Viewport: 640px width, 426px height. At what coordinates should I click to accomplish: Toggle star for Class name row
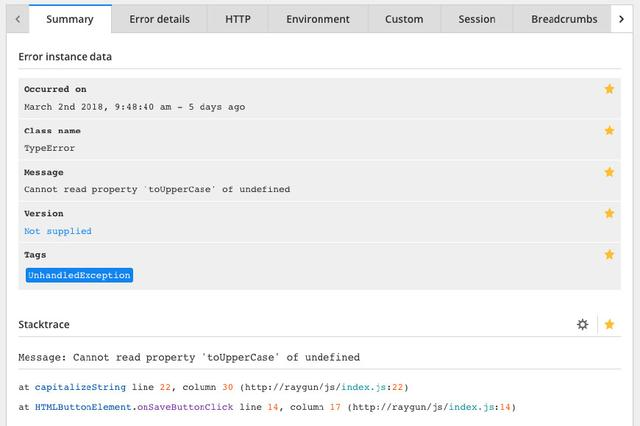point(609,131)
